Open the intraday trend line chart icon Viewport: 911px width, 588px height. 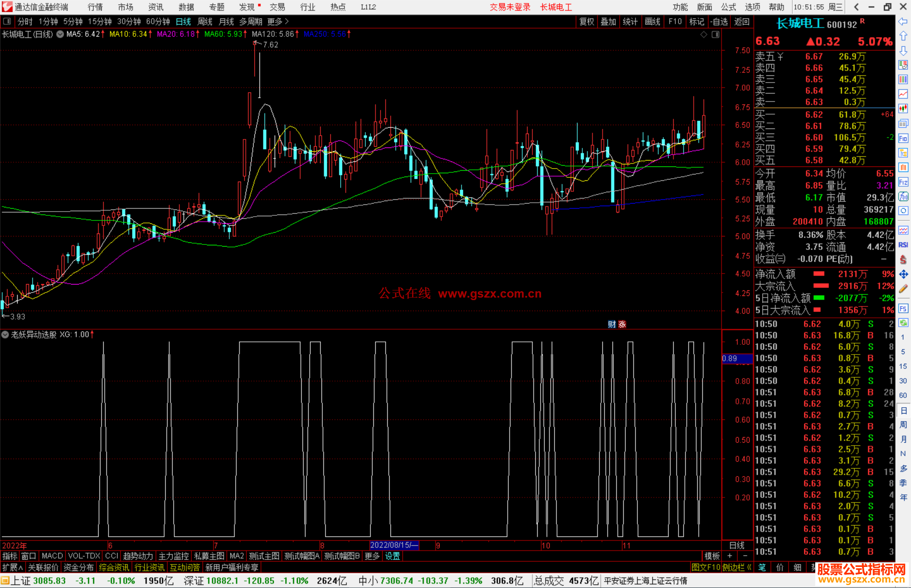coord(903,94)
